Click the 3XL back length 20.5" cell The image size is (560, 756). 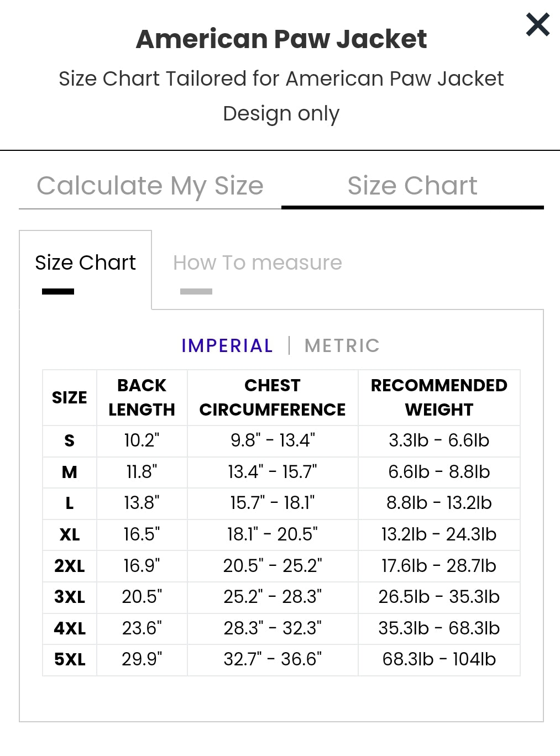pyautogui.click(x=142, y=597)
